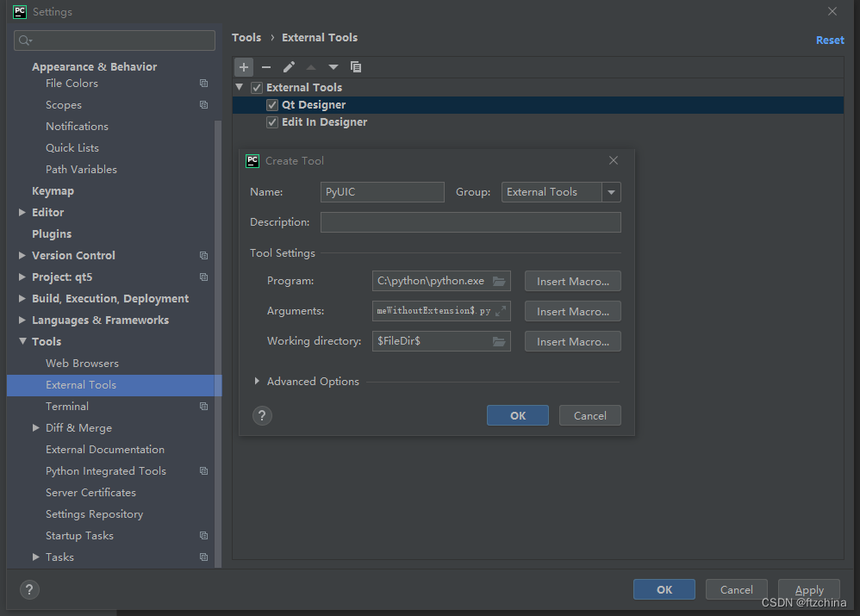The height and width of the screenshot is (616, 860).
Task: Edit selected tool with pencil icon
Action: pyautogui.click(x=289, y=67)
